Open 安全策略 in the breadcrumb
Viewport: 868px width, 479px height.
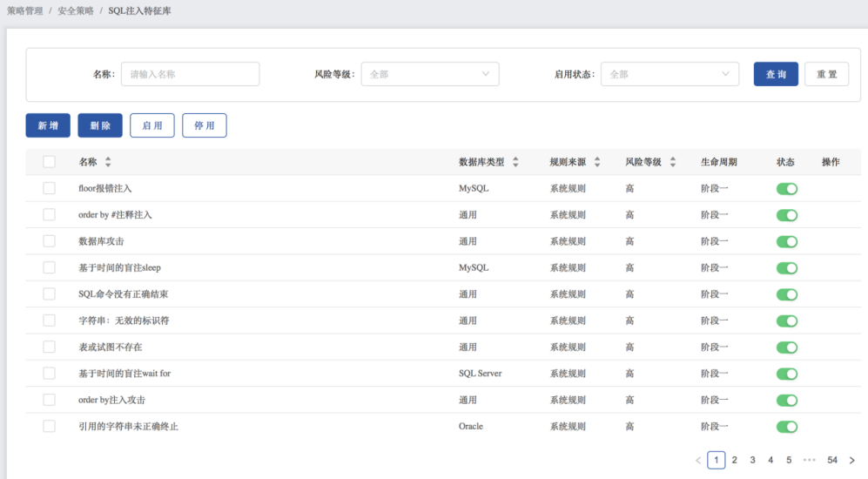[75, 11]
